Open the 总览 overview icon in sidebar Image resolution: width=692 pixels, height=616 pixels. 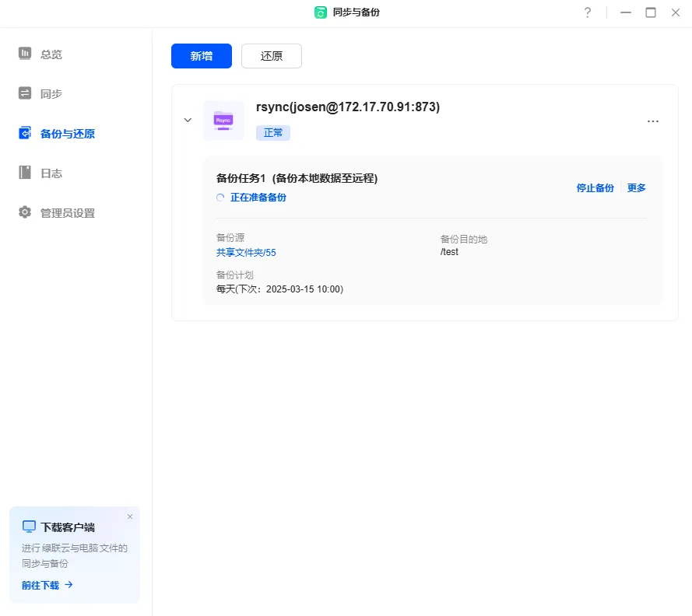(25, 54)
